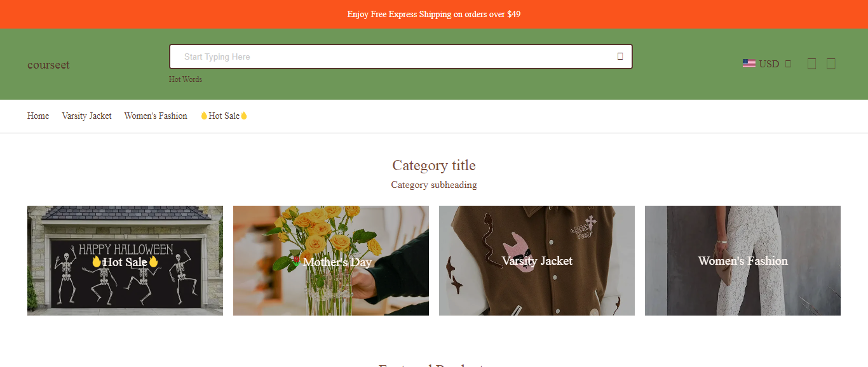
Task: Open Women's Fashion in the navigation
Action: tap(156, 116)
